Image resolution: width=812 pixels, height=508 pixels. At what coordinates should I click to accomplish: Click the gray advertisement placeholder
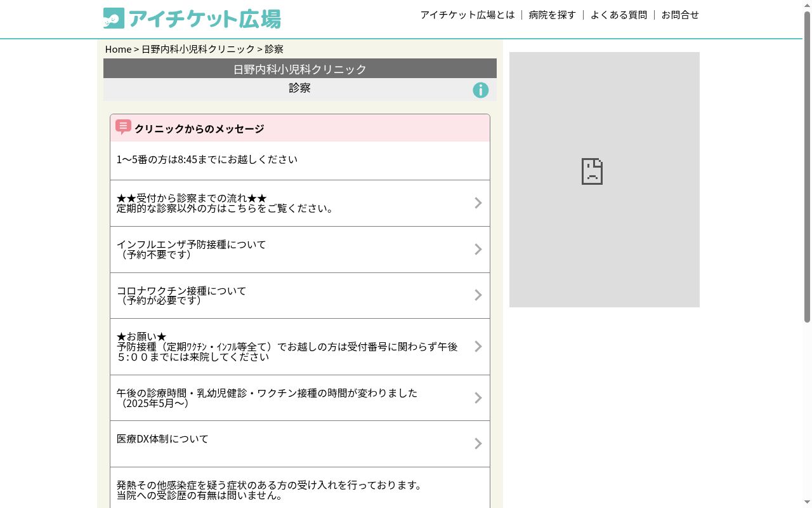605,180
